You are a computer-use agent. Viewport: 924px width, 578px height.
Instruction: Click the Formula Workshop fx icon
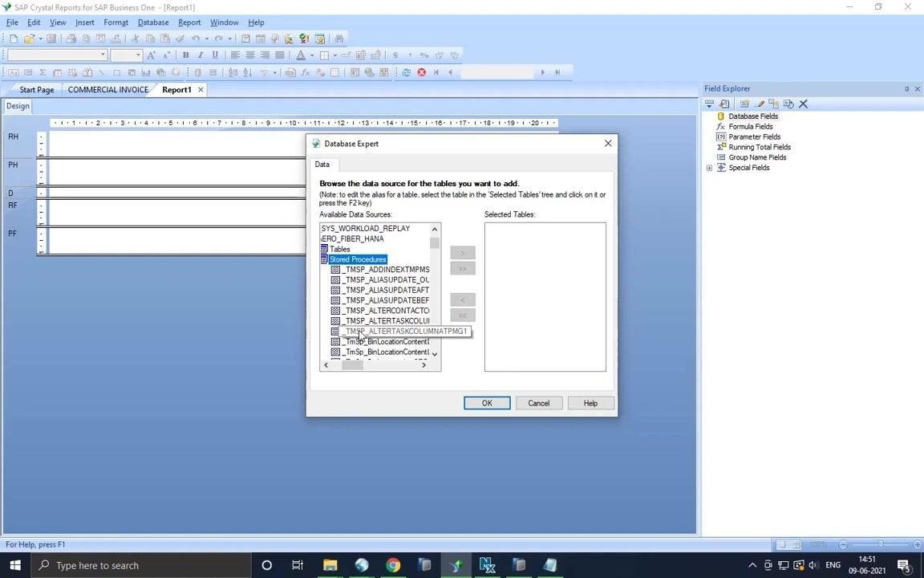pyautogui.click(x=306, y=72)
